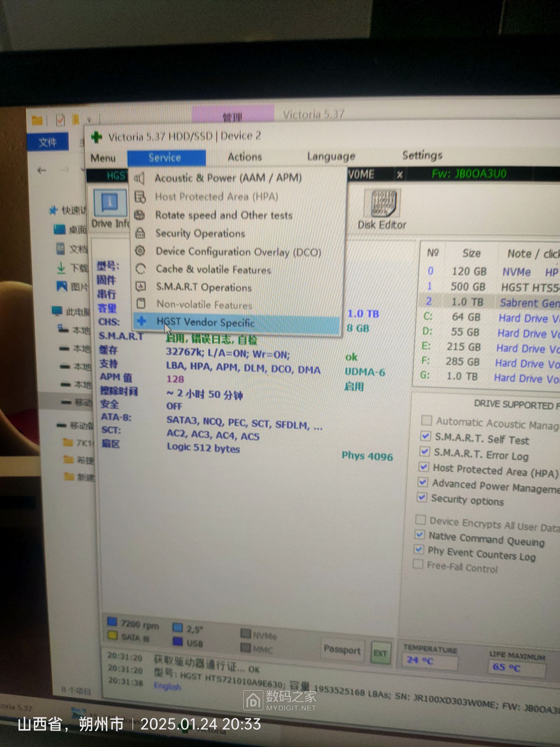Open the Menu item in menu bar
The image size is (560, 747).
pyautogui.click(x=103, y=158)
